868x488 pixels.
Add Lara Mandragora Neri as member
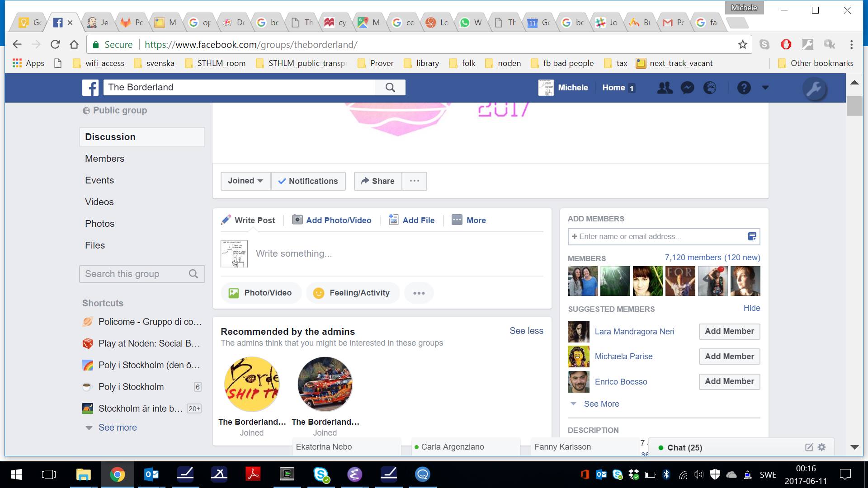(x=728, y=331)
